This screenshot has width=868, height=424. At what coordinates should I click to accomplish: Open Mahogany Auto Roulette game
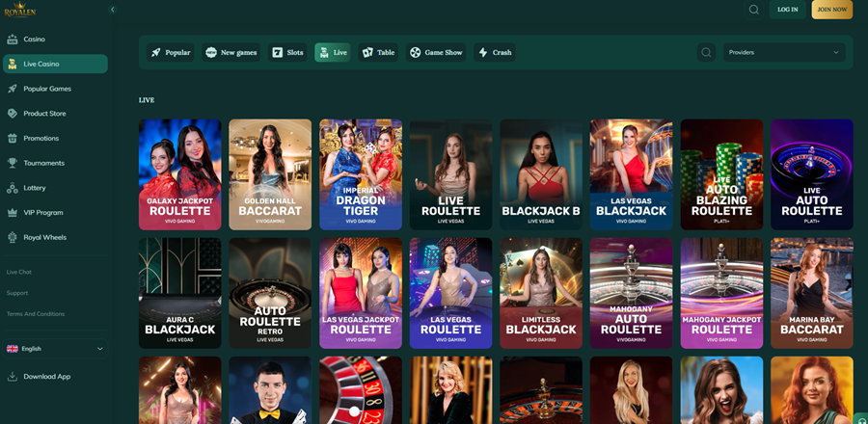pos(631,294)
